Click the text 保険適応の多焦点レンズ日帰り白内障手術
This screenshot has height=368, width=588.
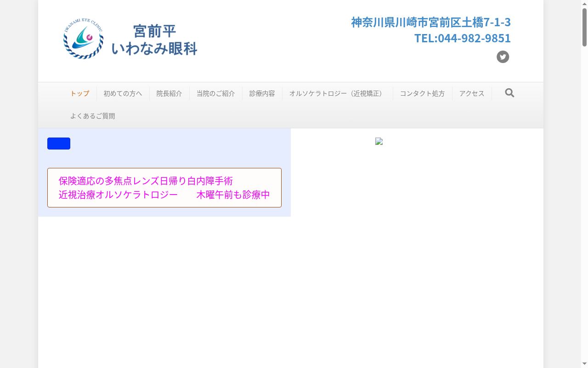click(146, 181)
